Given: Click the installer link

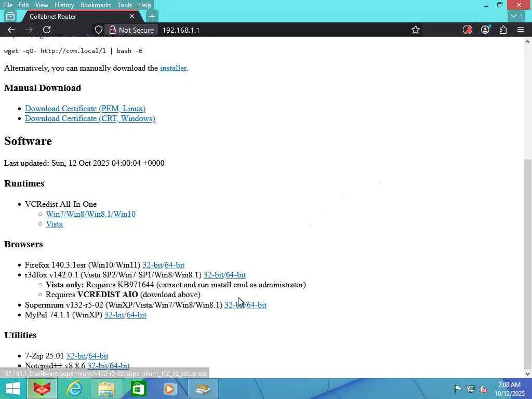Looking at the screenshot, I should pos(173,68).
